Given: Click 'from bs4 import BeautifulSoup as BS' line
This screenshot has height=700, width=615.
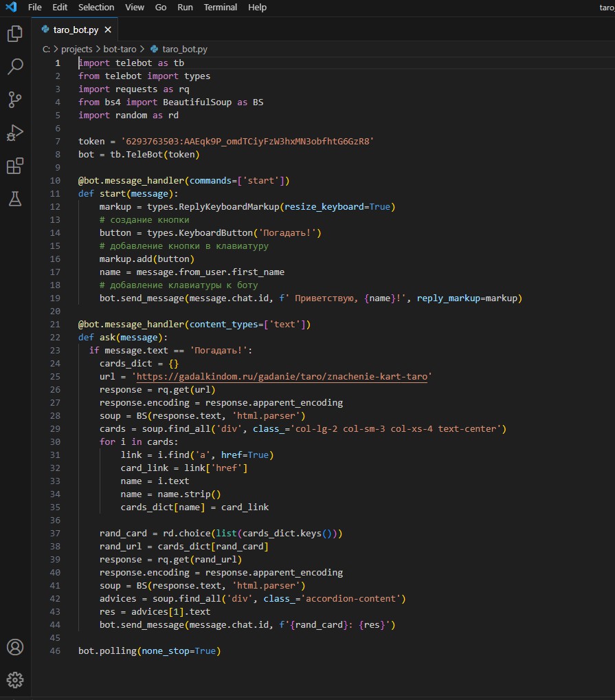Looking at the screenshot, I should coord(171,102).
